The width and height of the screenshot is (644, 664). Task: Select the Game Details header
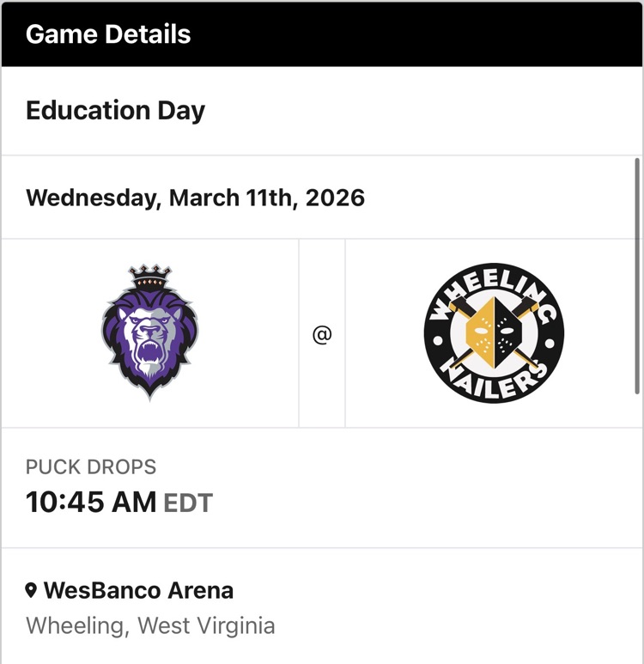click(108, 34)
